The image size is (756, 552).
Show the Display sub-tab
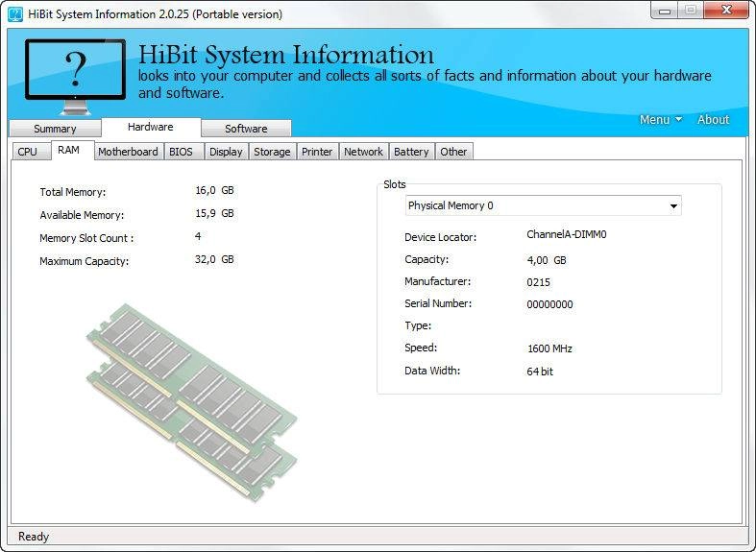tap(226, 152)
